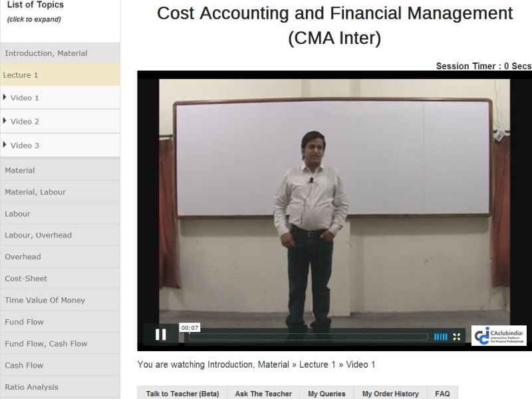Open the FAQ tab
532x399 pixels.
[442, 394]
